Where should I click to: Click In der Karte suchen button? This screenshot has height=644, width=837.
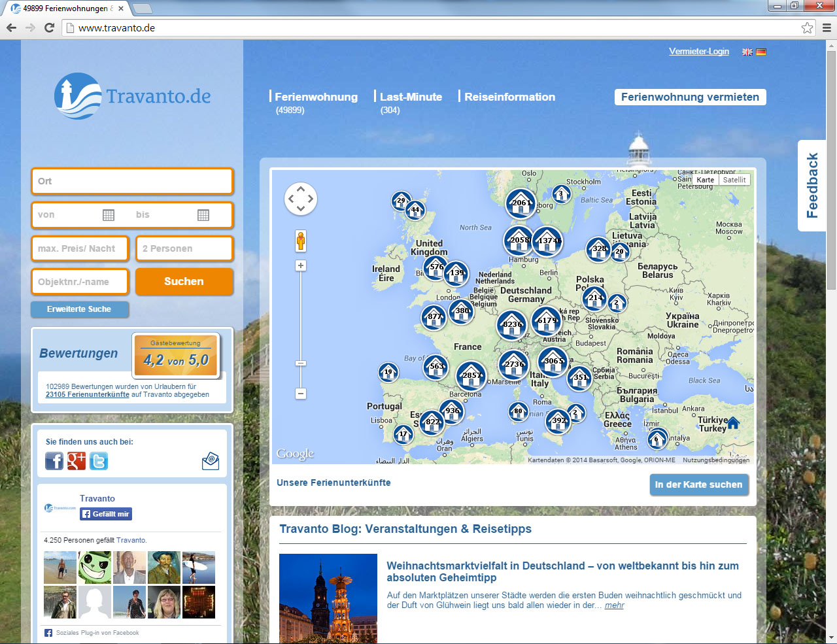(698, 484)
